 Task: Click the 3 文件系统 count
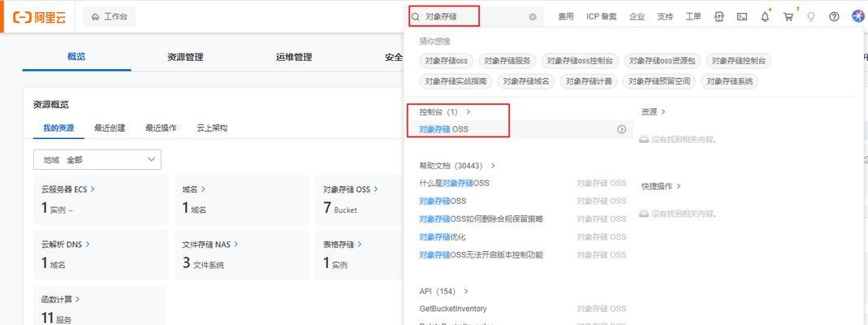pos(203,263)
